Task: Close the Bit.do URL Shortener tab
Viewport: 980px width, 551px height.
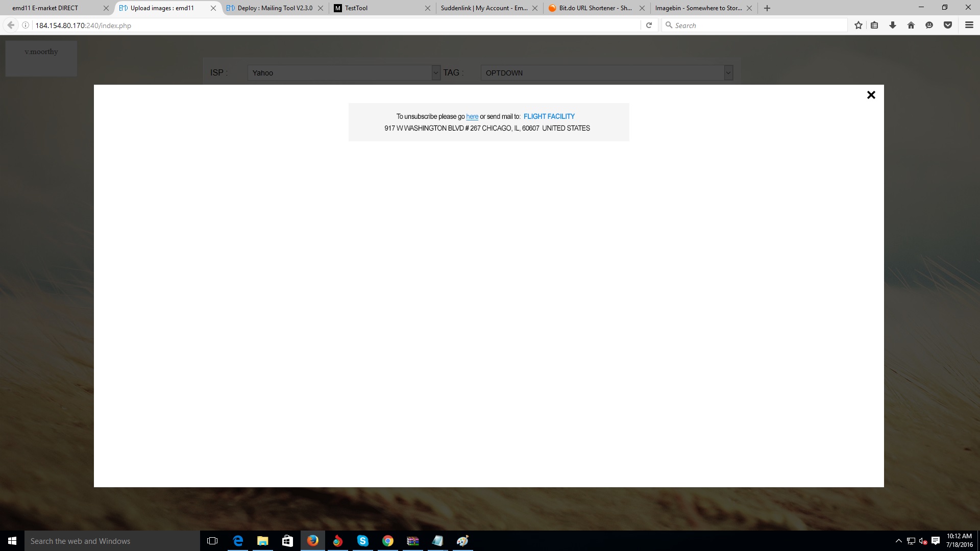Action: [x=642, y=8]
